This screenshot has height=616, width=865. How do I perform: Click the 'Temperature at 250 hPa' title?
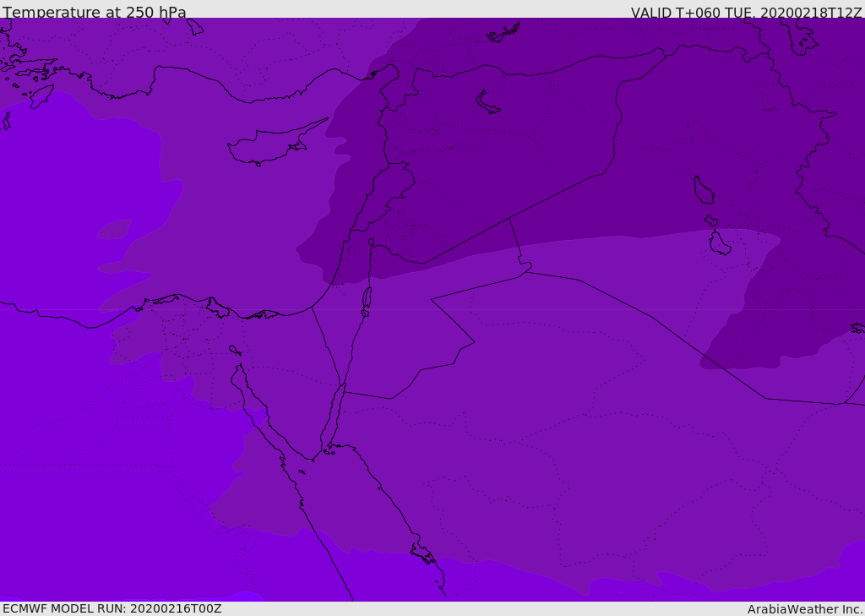[x=94, y=12]
